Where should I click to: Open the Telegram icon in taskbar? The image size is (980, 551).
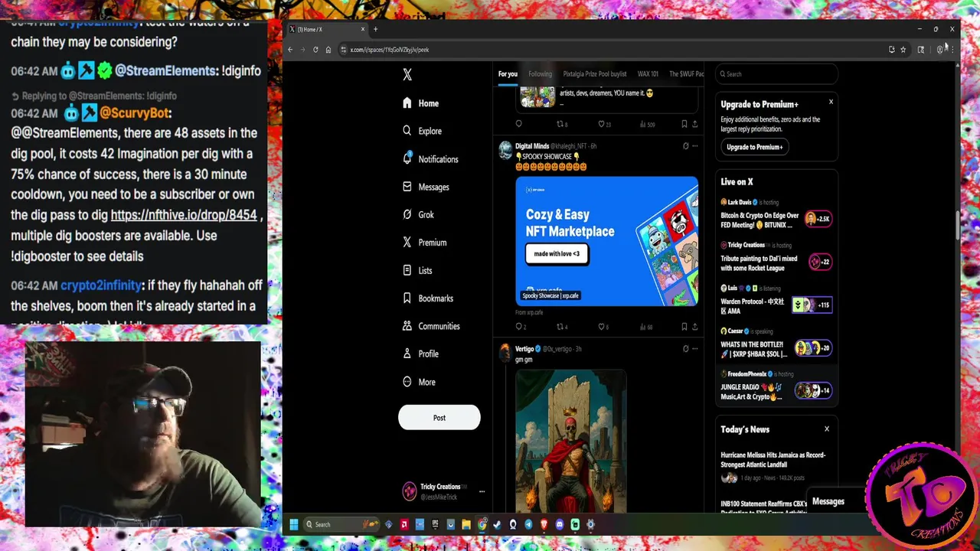pyautogui.click(x=528, y=524)
